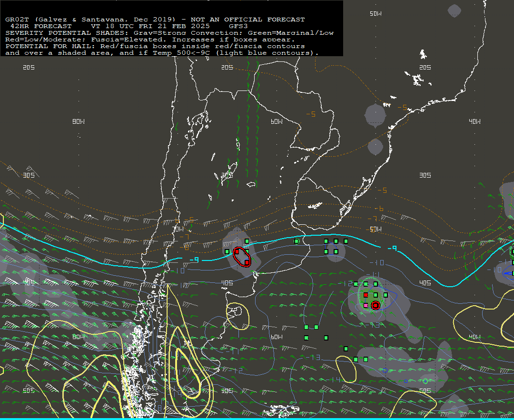Screen dimensions: 514x420
Task: Click the 'SEVERITY POTENTIAL SHADES' legend line
Action: tap(169, 33)
